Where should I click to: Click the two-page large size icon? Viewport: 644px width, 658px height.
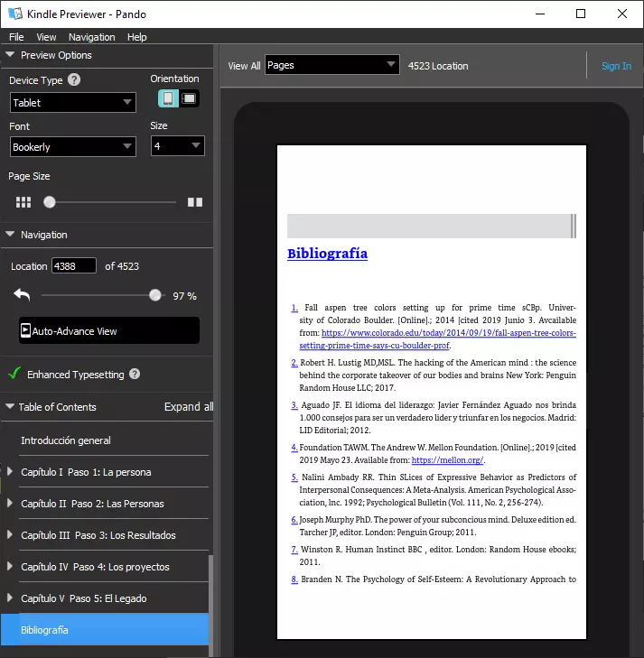click(x=195, y=202)
